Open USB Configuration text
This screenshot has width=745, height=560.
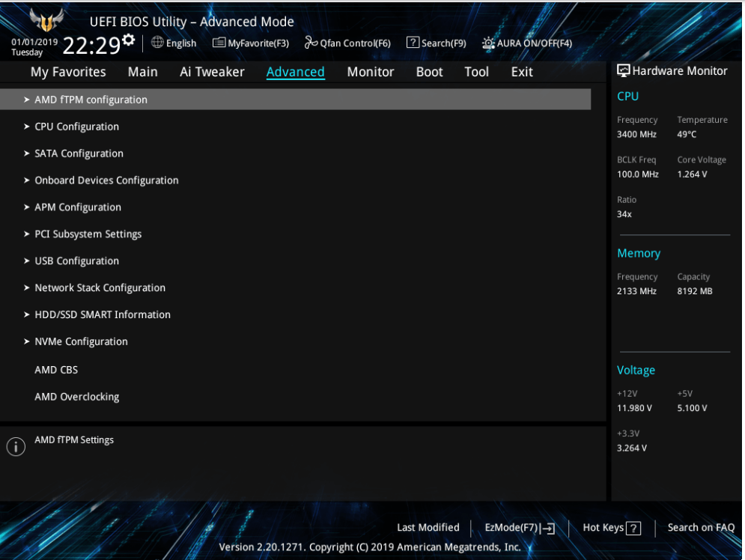77,261
